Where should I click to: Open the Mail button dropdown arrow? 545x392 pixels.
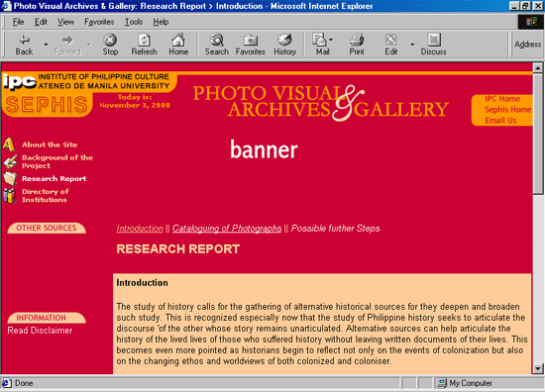tap(331, 40)
